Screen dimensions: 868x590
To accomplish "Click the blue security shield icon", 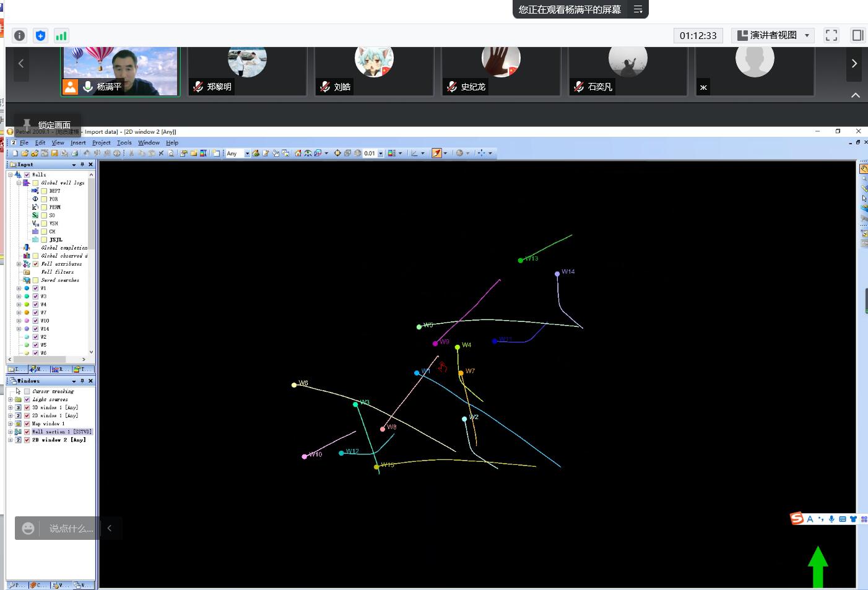I will 40,36.
